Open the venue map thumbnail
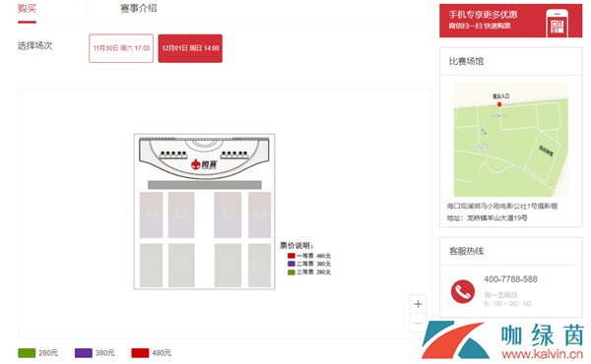This screenshot has width=591, height=364. pyautogui.click(x=510, y=140)
